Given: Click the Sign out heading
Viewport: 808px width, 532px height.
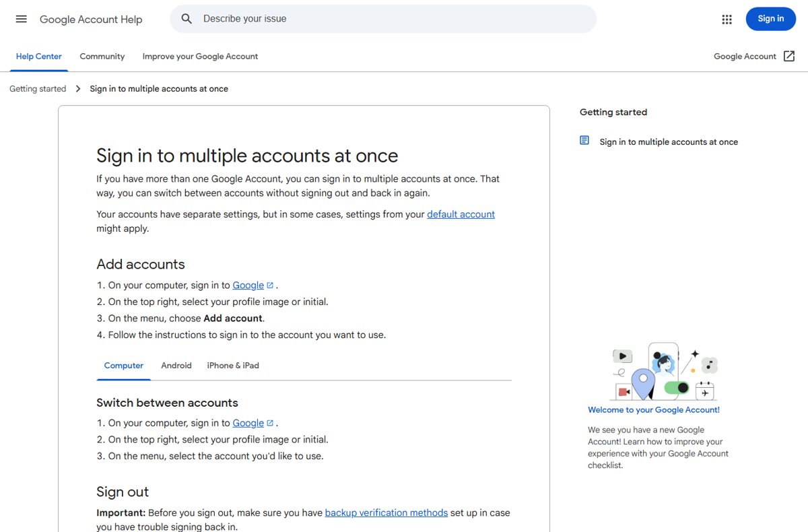Looking at the screenshot, I should 123,492.
